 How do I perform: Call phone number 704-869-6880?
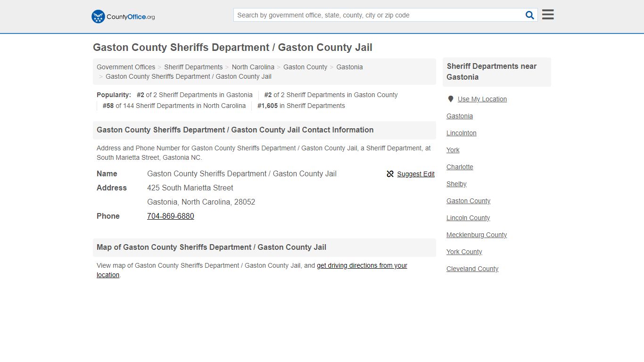pos(171,216)
